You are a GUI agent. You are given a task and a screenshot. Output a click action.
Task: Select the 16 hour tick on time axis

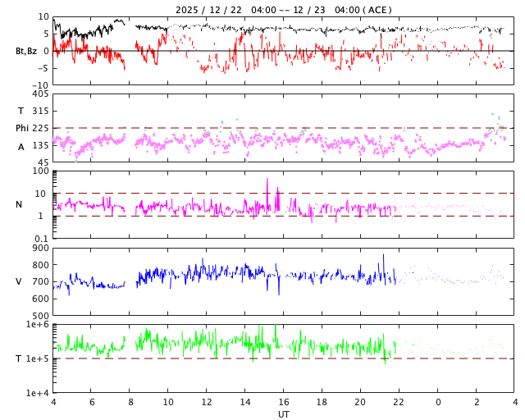[284, 403]
